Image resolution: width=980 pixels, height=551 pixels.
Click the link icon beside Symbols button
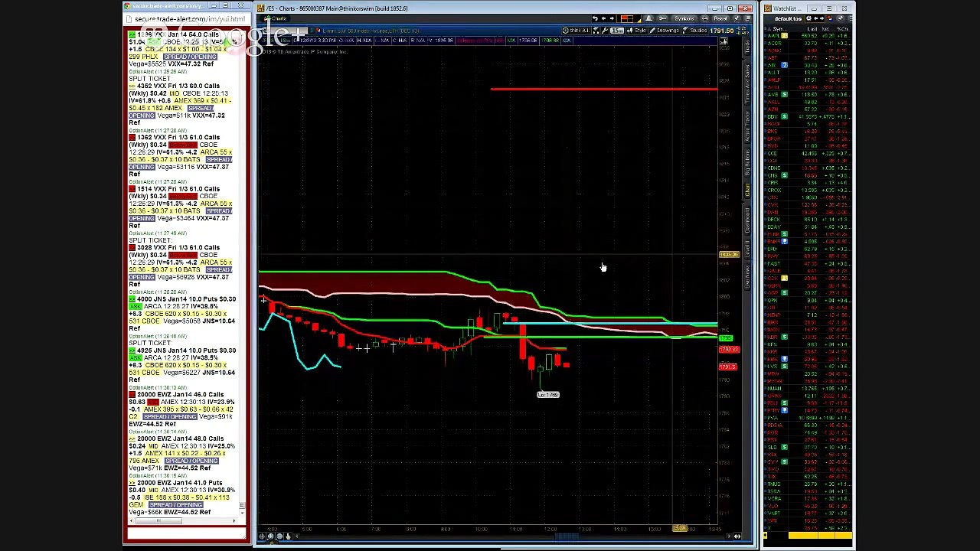coord(663,18)
